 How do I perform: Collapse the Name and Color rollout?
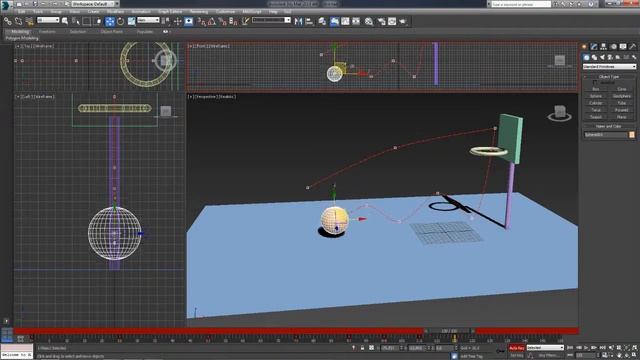[609, 127]
